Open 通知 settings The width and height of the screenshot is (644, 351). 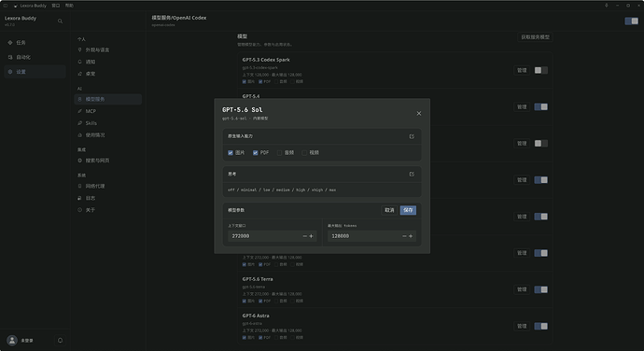(x=108, y=62)
